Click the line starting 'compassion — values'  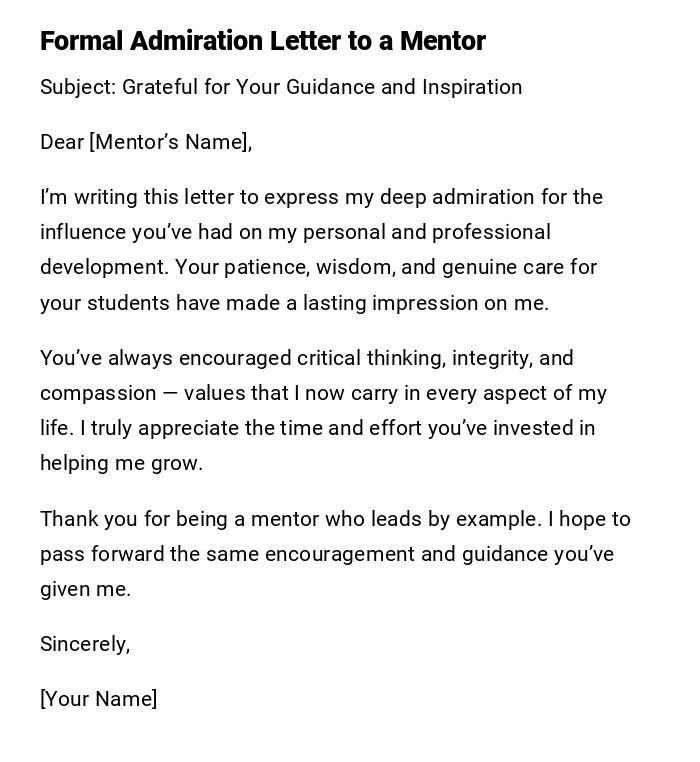pyautogui.click(x=323, y=393)
